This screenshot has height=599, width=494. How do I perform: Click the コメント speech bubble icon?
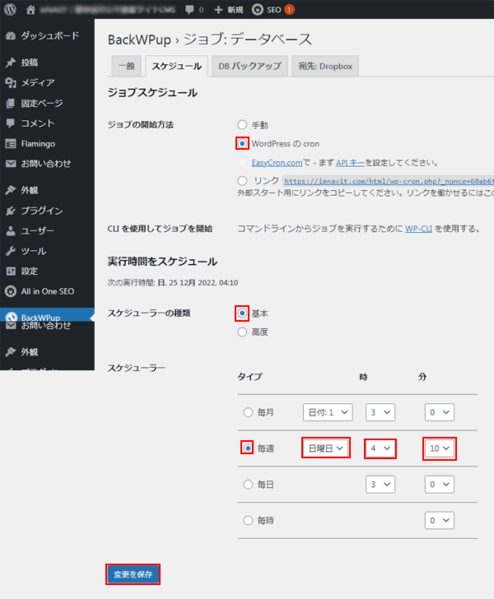pyautogui.click(x=11, y=123)
